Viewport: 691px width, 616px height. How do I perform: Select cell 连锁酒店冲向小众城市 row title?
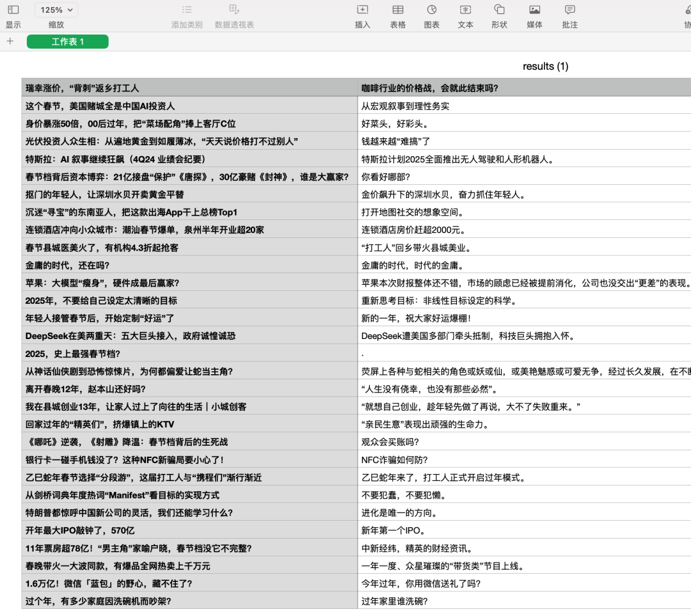[x=189, y=230]
